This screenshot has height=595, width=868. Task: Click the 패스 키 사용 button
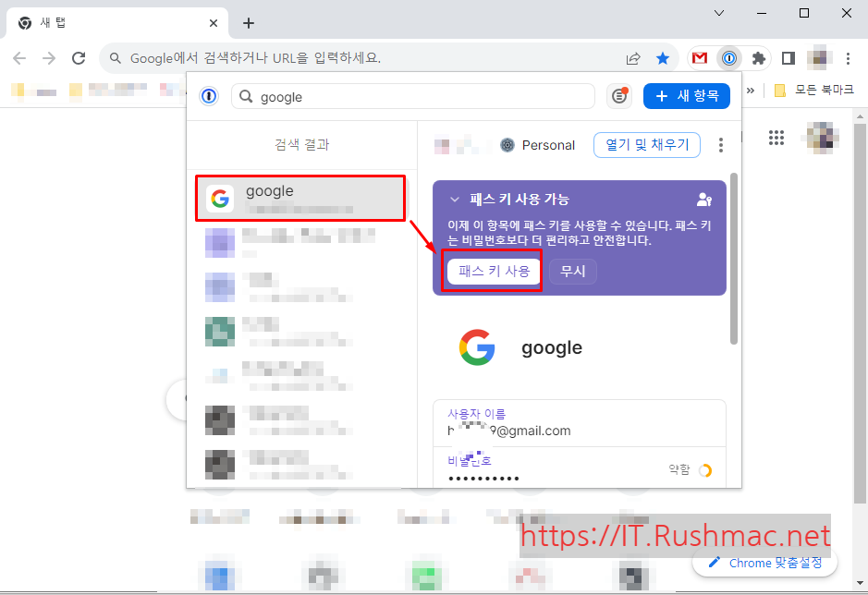493,270
